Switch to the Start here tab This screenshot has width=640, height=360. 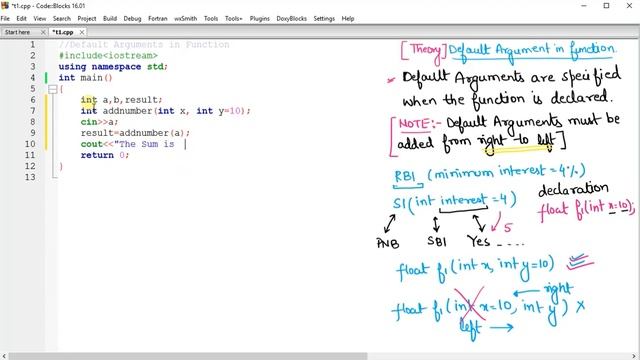(x=18, y=32)
